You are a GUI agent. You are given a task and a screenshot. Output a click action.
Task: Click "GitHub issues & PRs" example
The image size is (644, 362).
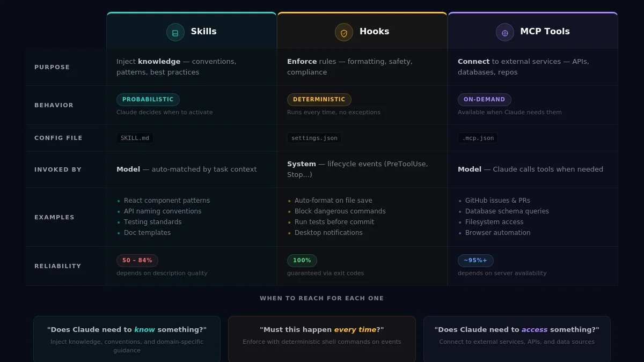pos(497,201)
